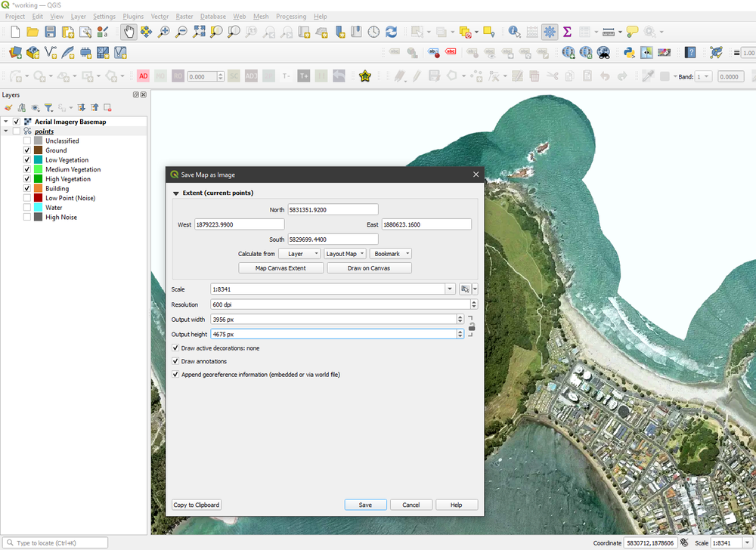Click the Map Canvas Extent button

280,268
